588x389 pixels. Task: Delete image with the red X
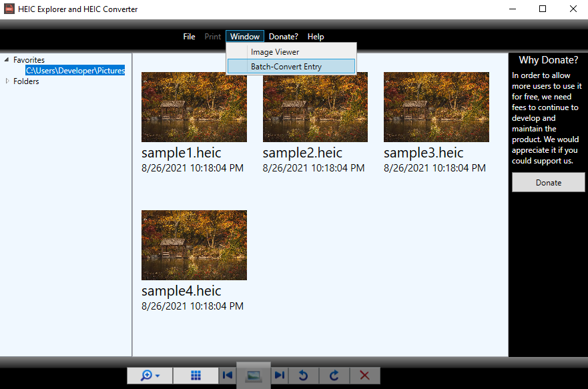pos(364,376)
